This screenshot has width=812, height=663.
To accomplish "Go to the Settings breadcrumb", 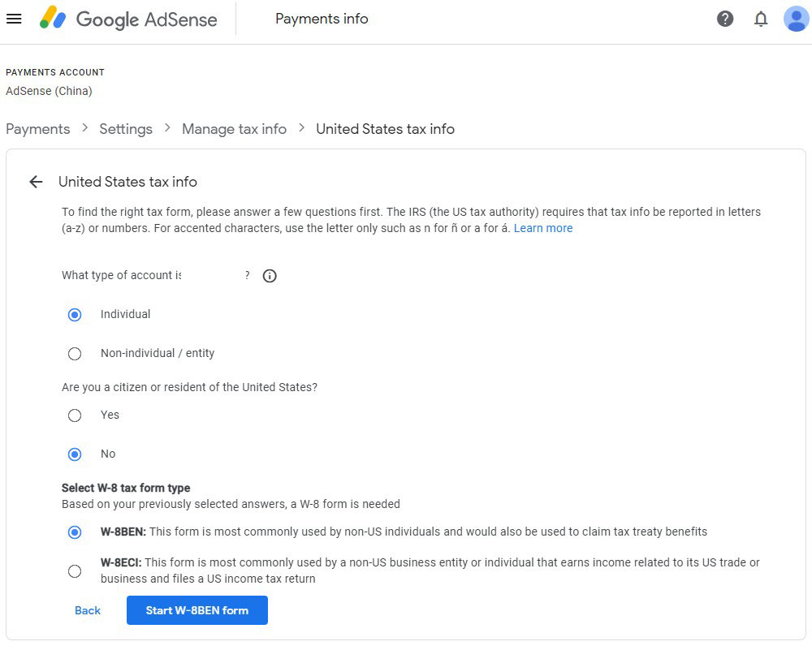I will point(126,129).
